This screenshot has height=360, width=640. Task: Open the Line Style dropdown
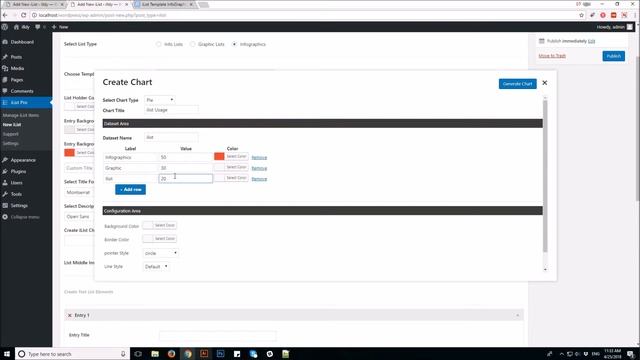(x=156, y=267)
